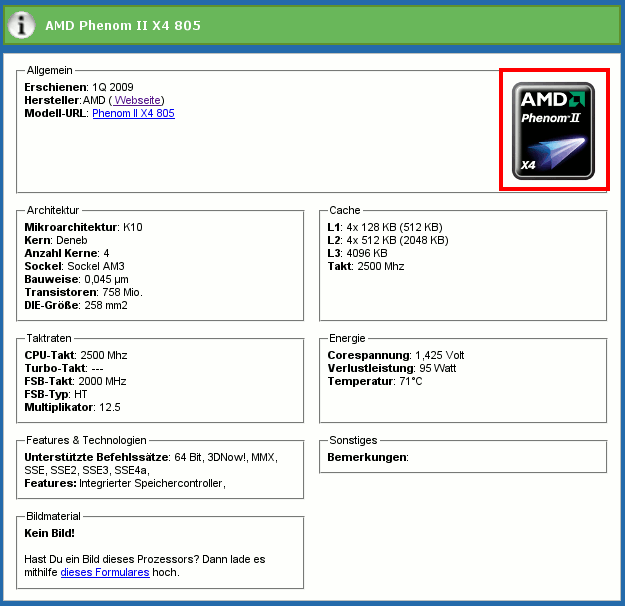Screen dimensions: 625x606
Task: Click the 'Kein Bild!' text
Action: pos(49,533)
